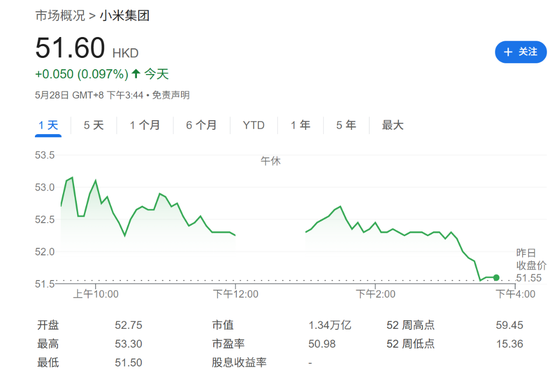The width and height of the screenshot is (550, 375).
Task: Click the 下午4:00 axis label
Action: pos(515,294)
